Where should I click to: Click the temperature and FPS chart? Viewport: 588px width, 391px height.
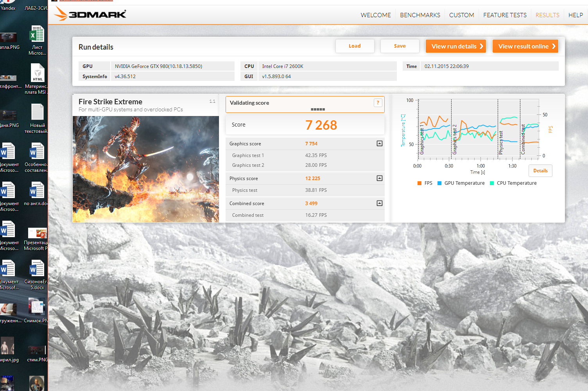pos(478,129)
